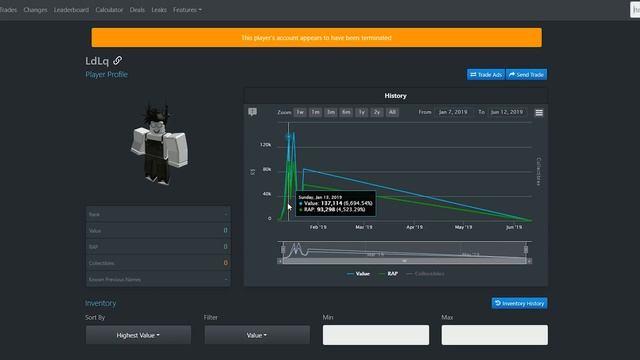Screen dimensions: 640x360
Task: Toggle Value series in chart legend
Action: (x=358, y=274)
